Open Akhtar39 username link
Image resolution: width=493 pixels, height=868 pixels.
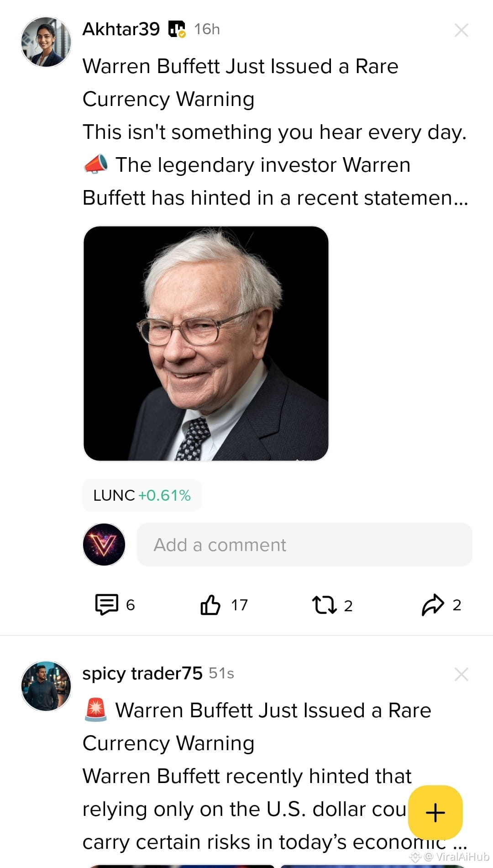tap(121, 29)
